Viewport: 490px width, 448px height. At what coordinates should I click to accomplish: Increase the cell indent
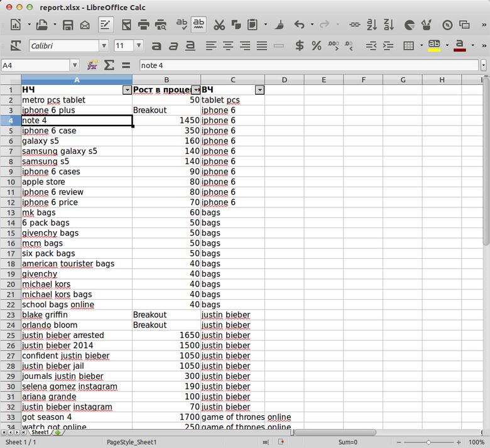pyautogui.click(x=388, y=46)
